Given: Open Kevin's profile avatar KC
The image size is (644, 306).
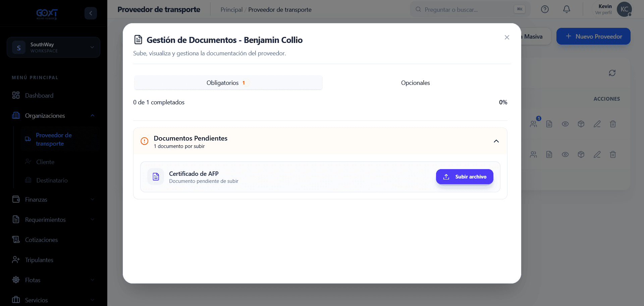Looking at the screenshot, I should [x=624, y=9].
